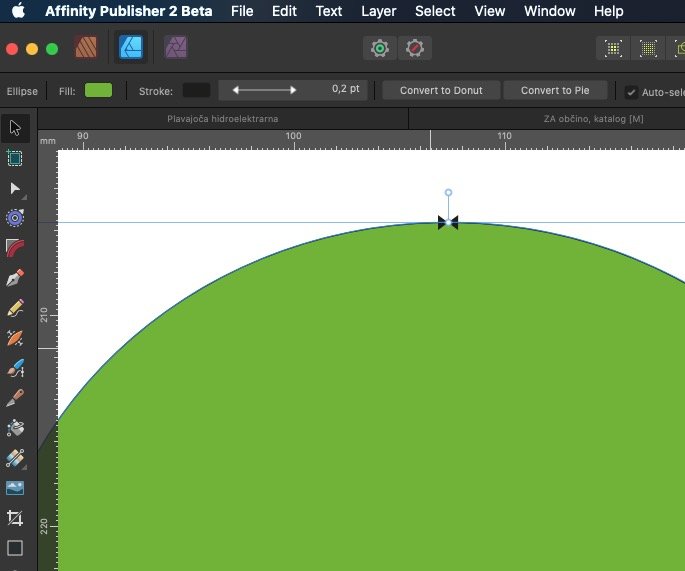Screen dimensions: 685x571
Task: Select the Vector Brush tool
Action: [x=15, y=338]
